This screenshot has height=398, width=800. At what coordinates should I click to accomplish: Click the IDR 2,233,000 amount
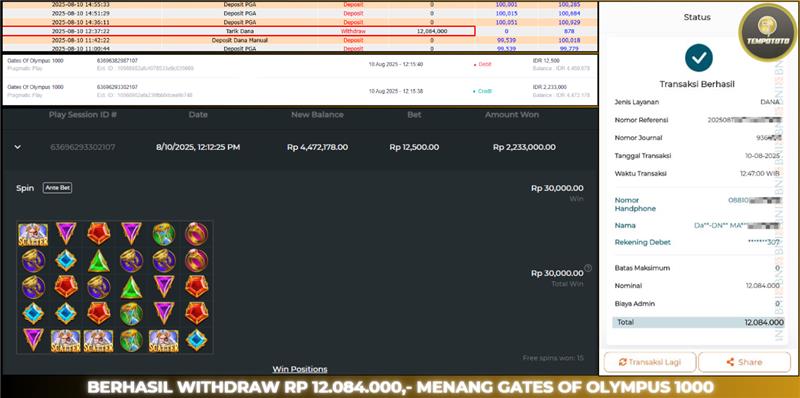(x=550, y=87)
